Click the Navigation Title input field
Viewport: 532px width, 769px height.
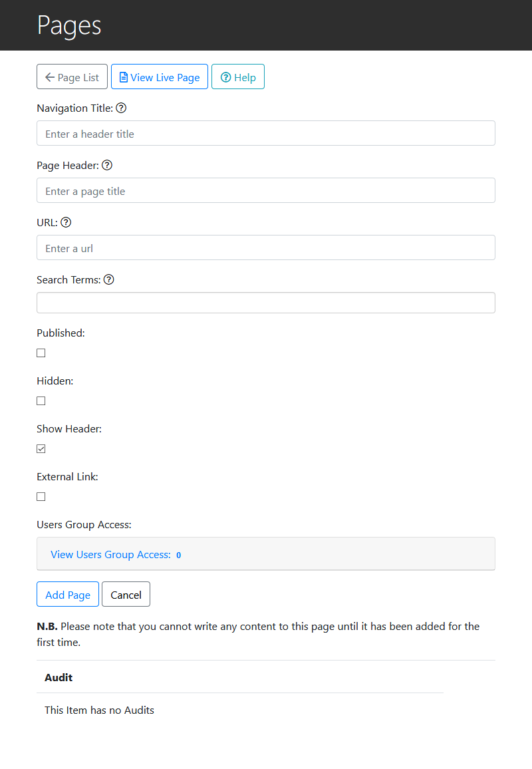pyautogui.click(x=266, y=133)
